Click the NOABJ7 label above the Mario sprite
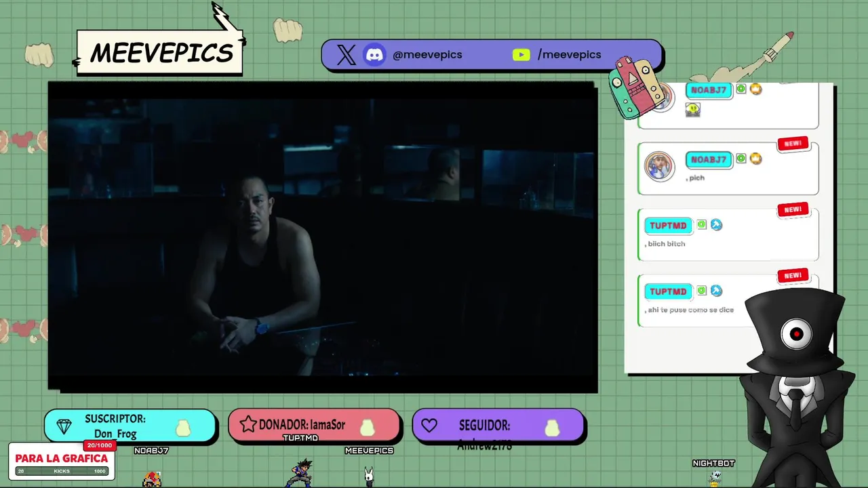Viewport: 868px width, 488px height. (x=151, y=451)
